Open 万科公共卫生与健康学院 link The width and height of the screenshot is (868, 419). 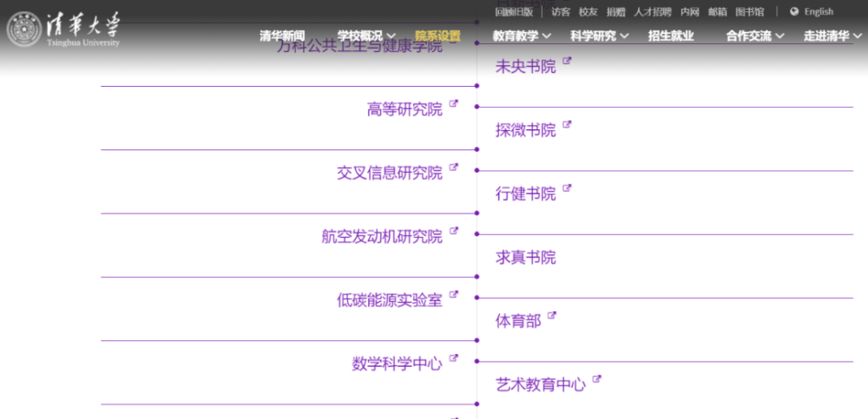click(x=359, y=46)
